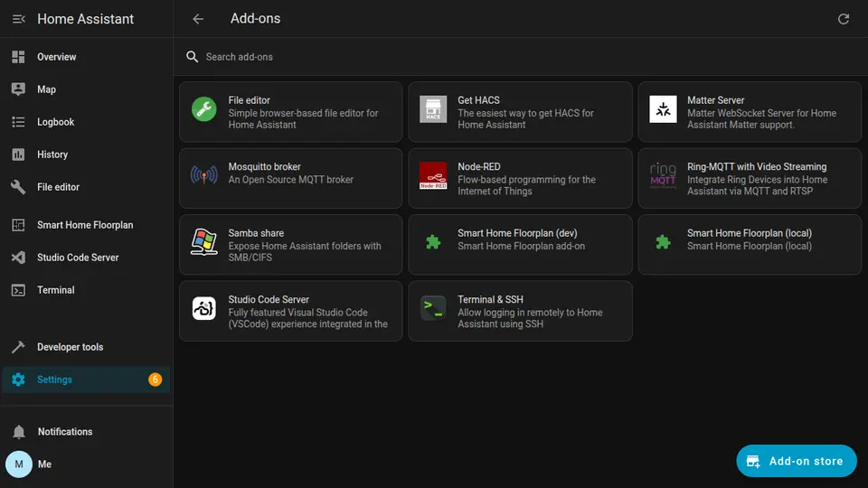Open the Me profile page
This screenshot has height=488, width=868.
87,465
